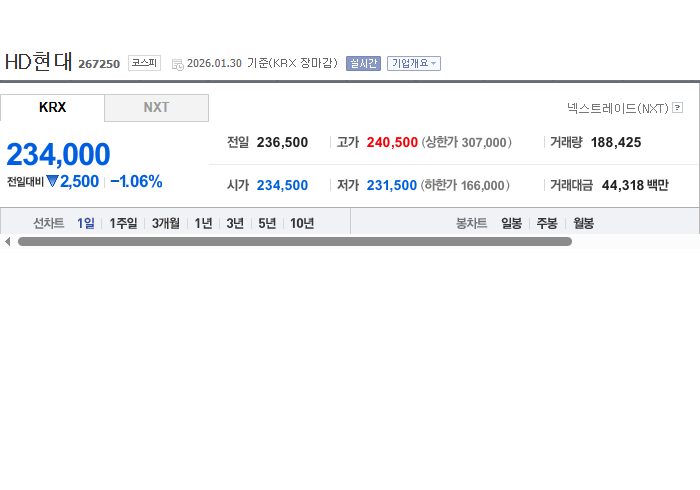This screenshot has height=490, width=700.
Task: Click the 선차트 label
Action: 49,223
